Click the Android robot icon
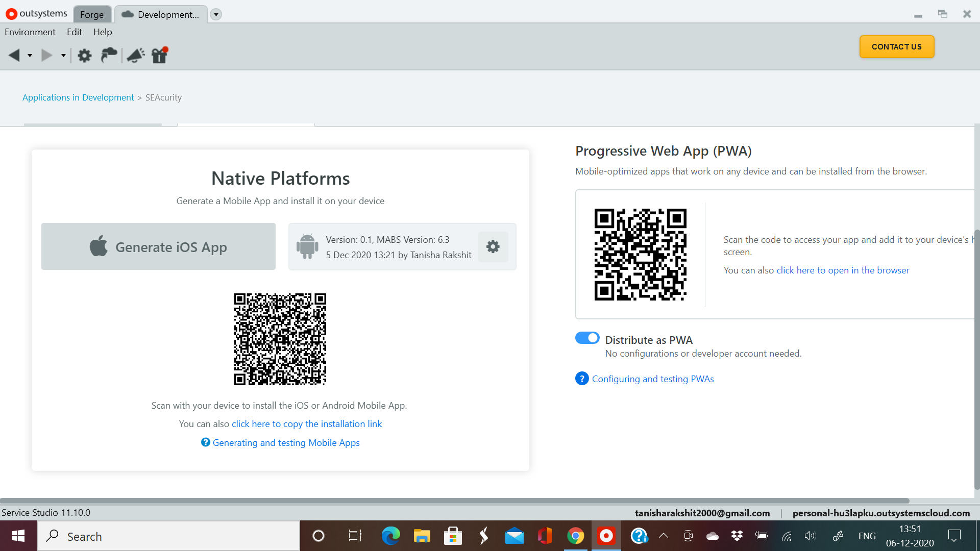 307,247
